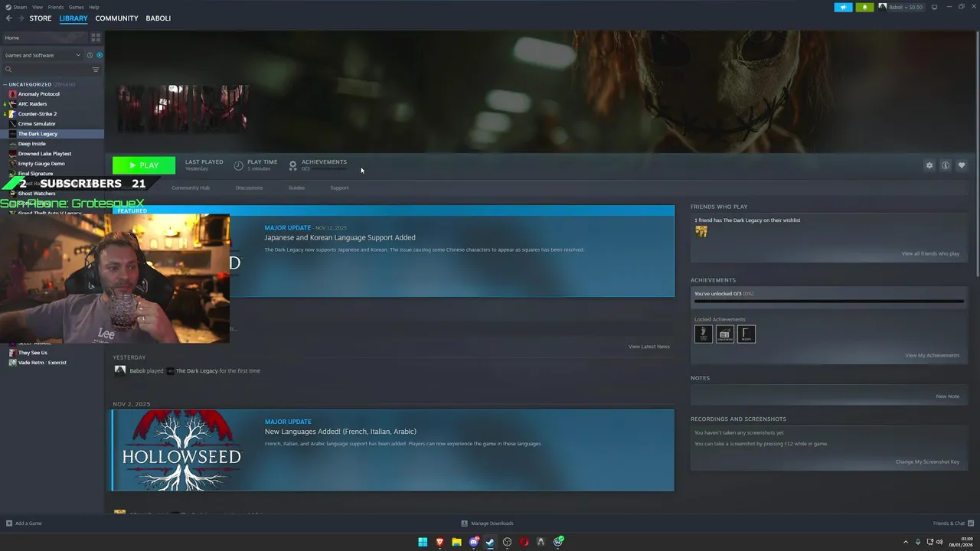Screen dimensions: 980x551
Task: Click Change My Screenshot Key
Action: (x=927, y=461)
